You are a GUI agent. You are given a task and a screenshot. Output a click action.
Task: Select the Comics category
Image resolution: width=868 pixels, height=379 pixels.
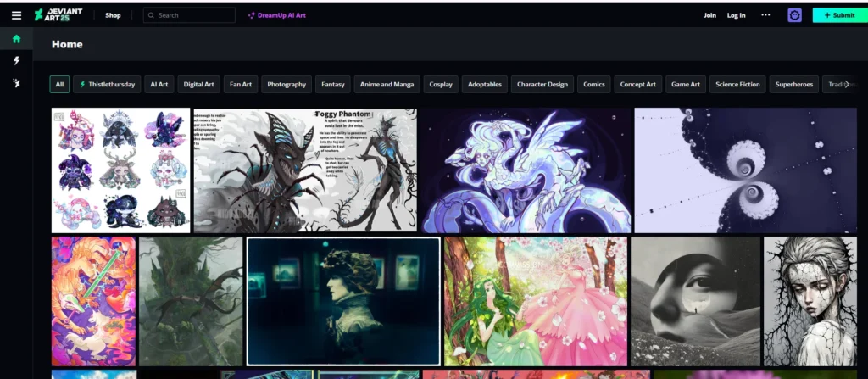pyautogui.click(x=594, y=84)
